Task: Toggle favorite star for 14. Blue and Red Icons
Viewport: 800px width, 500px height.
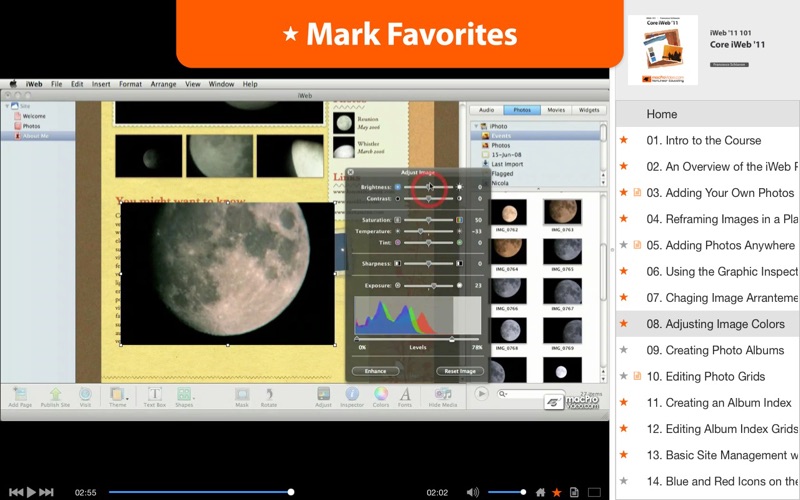Action: (x=623, y=481)
